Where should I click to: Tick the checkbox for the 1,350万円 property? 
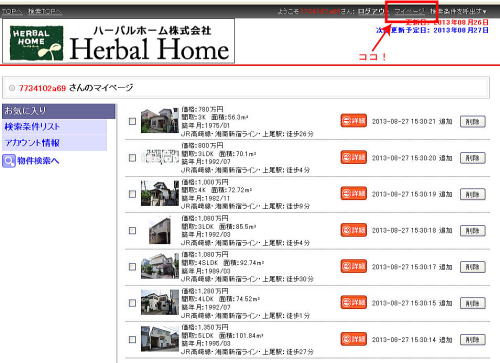pyautogui.click(x=132, y=340)
